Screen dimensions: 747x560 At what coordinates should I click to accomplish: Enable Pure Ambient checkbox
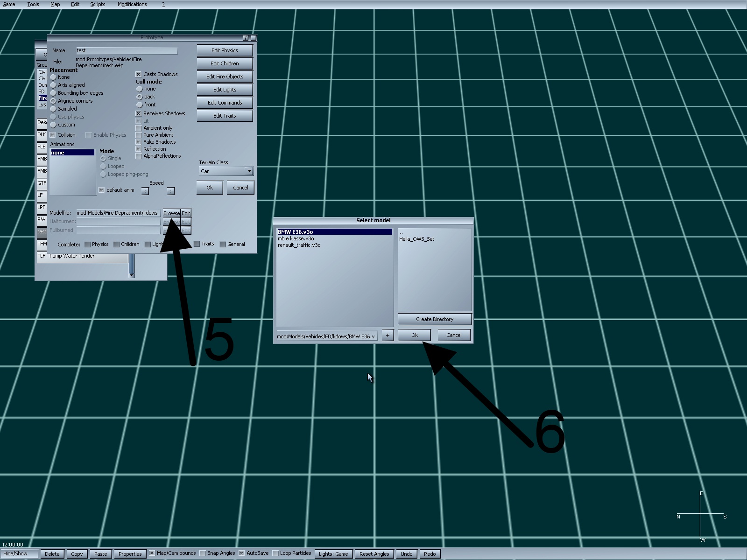click(138, 135)
